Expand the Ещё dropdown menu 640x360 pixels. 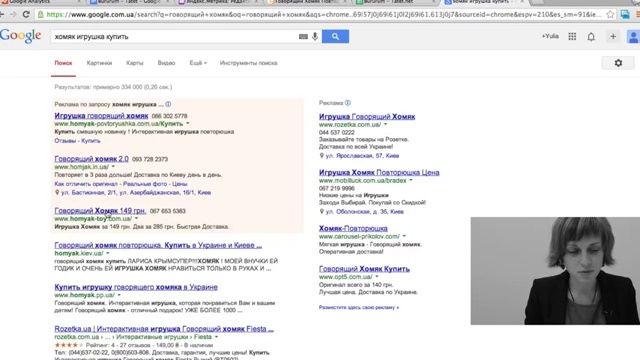(x=198, y=63)
